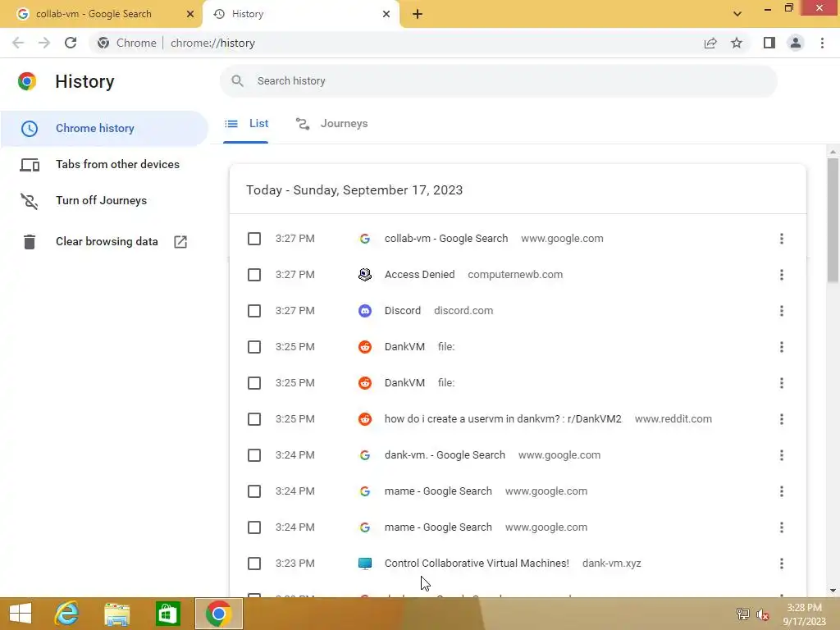Image resolution: width=840 pixels, height=630 pixels.
Task: Switch to collab-vm - Google Search tab
Action: [101, 14]
